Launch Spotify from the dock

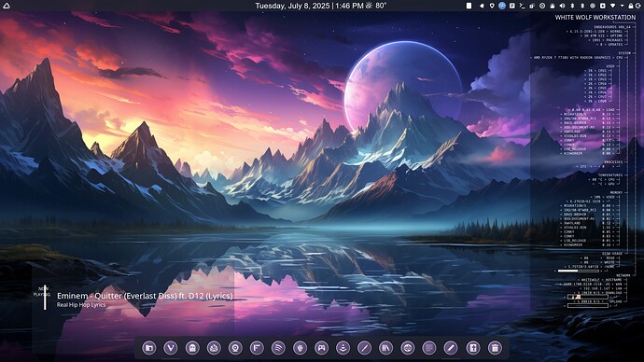click(x=278, y=348)
